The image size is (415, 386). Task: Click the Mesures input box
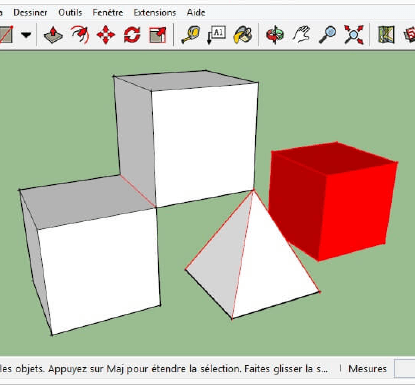(x=405, y=369)
